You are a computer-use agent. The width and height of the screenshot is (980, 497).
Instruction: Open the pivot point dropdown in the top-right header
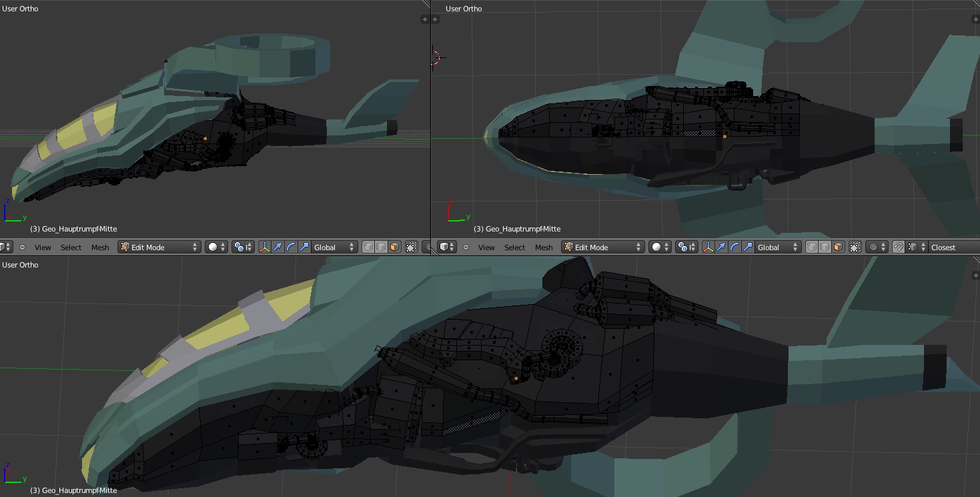686,247
